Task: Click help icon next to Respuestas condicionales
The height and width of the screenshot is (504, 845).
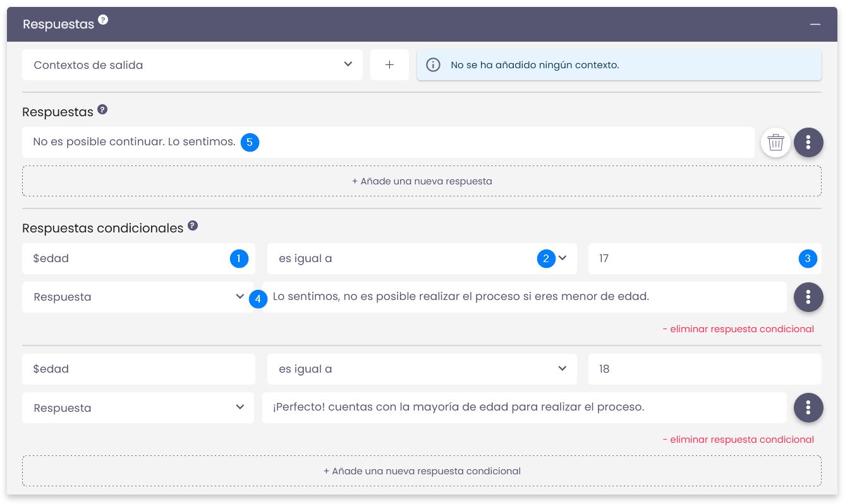Action: pos(193,225)
